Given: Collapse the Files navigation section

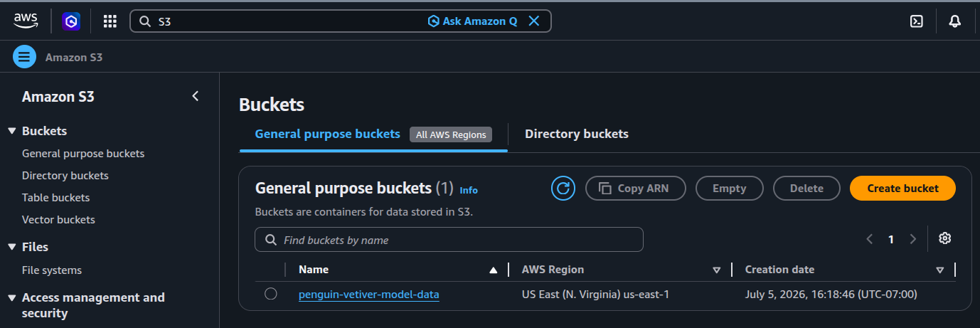Looking at the screenshot, I should [11, 247].
